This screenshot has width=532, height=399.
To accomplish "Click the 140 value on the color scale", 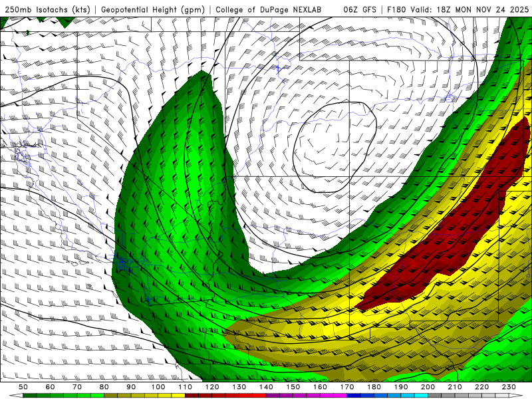I will pos(266,387).
